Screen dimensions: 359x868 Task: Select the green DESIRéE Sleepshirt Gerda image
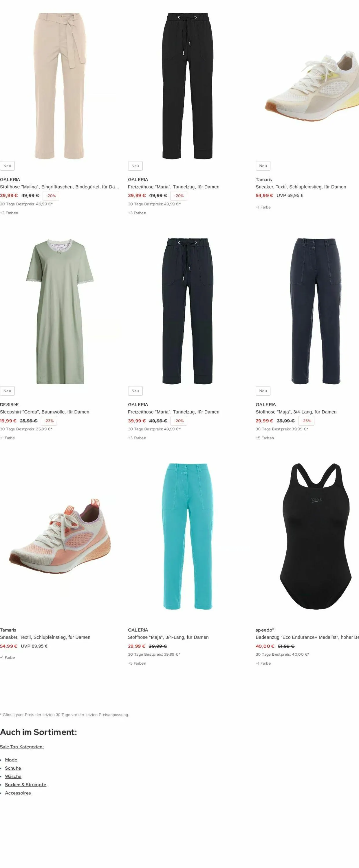pyautogui.click(x=60, y=311)
